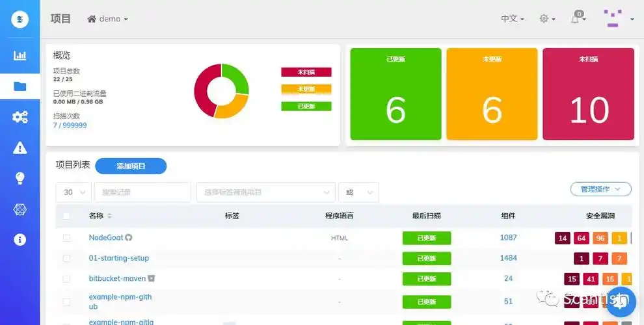Click the 组件 column header
The height and width of the screenshot is (325, 644).
(508, 216)
